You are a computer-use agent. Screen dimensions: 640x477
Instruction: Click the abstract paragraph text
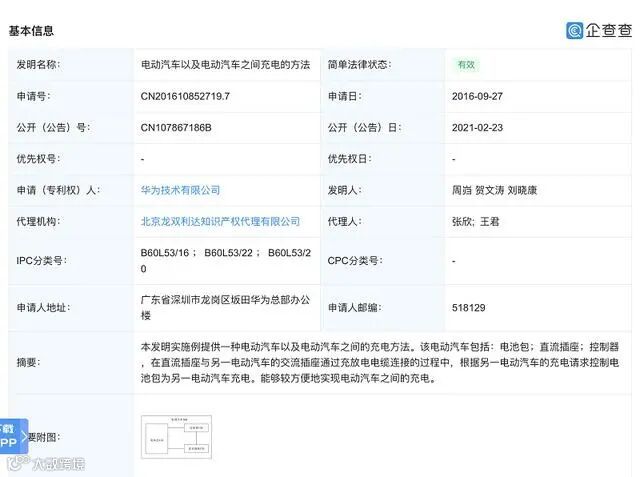[x=380, y=363]
